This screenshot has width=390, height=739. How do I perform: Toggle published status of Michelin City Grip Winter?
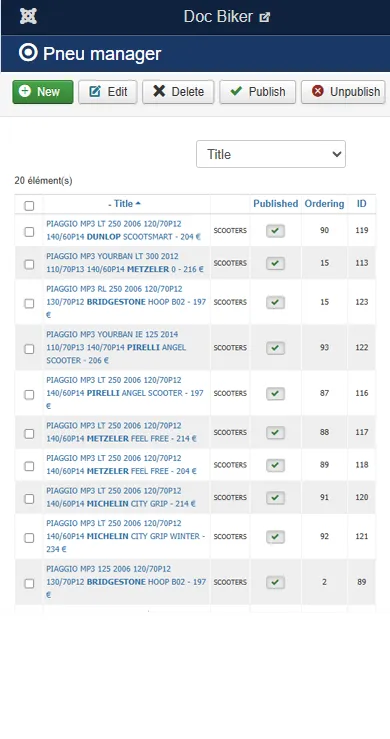275,537
